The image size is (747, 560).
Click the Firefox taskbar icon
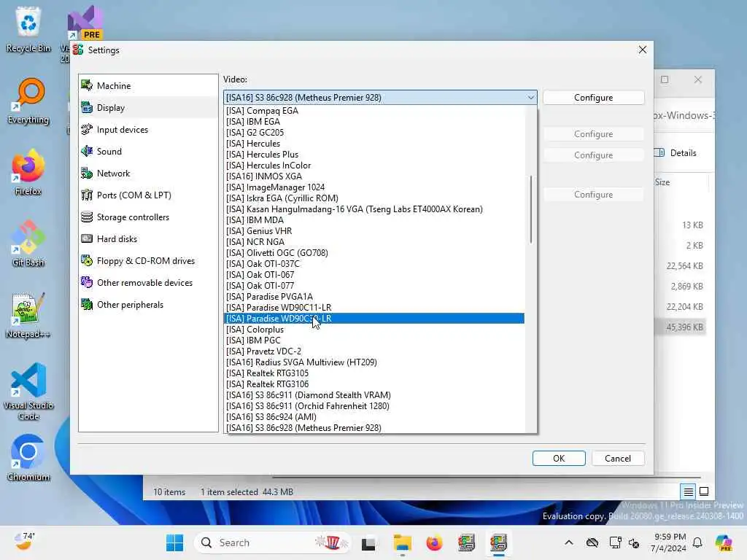click(x=434, y=542)
